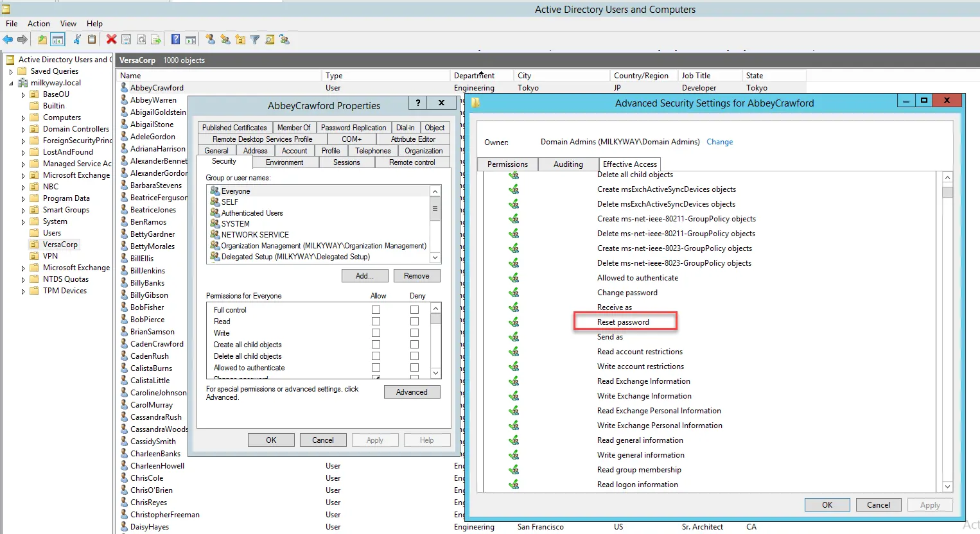Check Allow for Allowed to authenticate

(x=376, y=368)
